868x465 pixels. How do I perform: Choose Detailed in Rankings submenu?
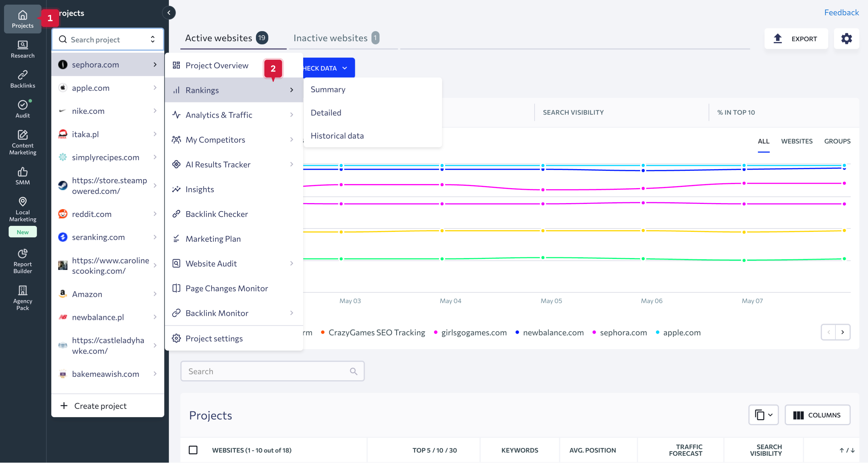pos(373,112)
